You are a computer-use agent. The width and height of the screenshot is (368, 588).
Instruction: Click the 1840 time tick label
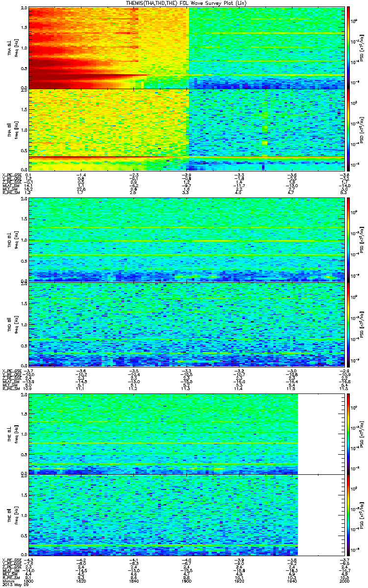(x=133, y=580)
